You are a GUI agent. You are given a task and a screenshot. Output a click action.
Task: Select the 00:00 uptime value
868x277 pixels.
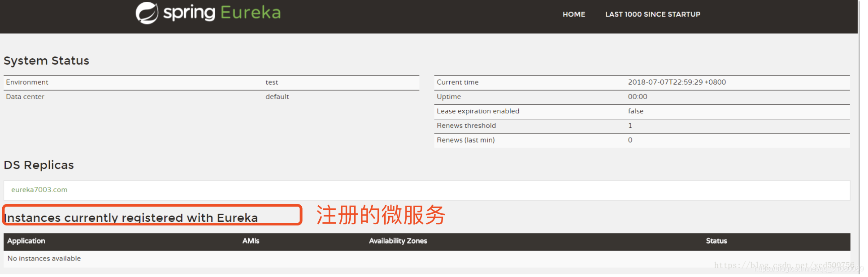pyautogui.click(x=638, y=96)
